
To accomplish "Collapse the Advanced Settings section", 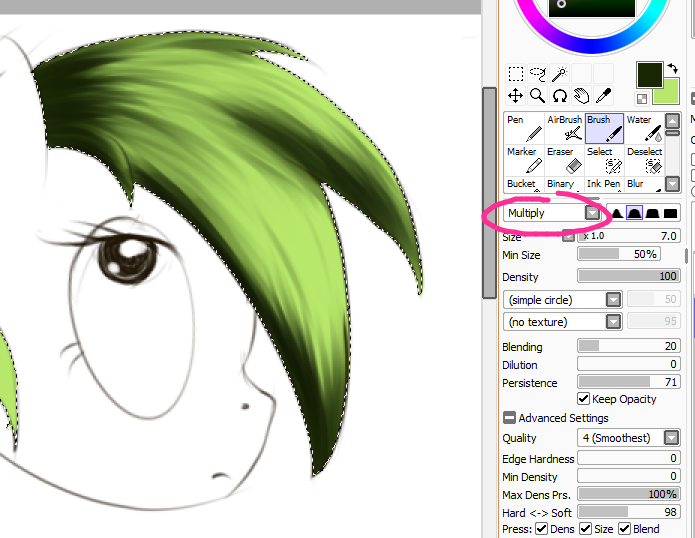I will pos(510,418).
